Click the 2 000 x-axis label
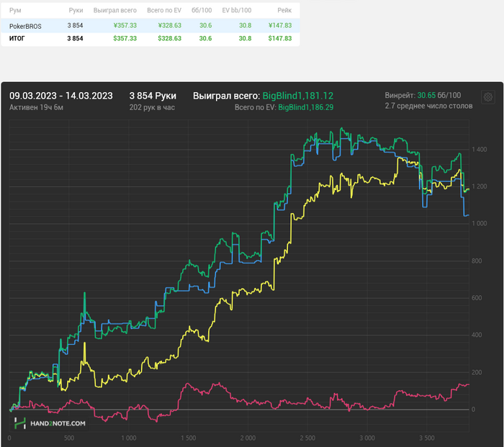The height and width of the screenshot is (447, 504). point(248,438)
